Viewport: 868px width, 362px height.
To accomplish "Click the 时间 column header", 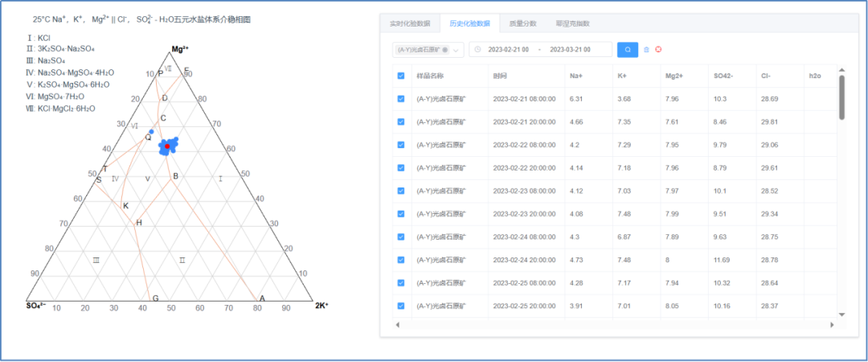I will tap(499, 76).
